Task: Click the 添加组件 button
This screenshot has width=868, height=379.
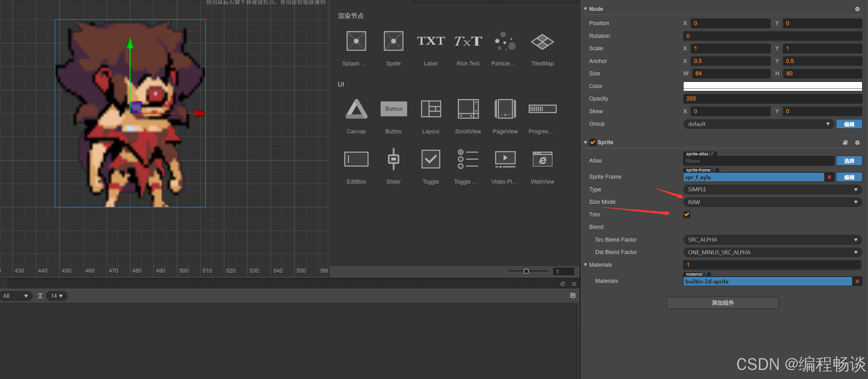Action: pos(722,303)
